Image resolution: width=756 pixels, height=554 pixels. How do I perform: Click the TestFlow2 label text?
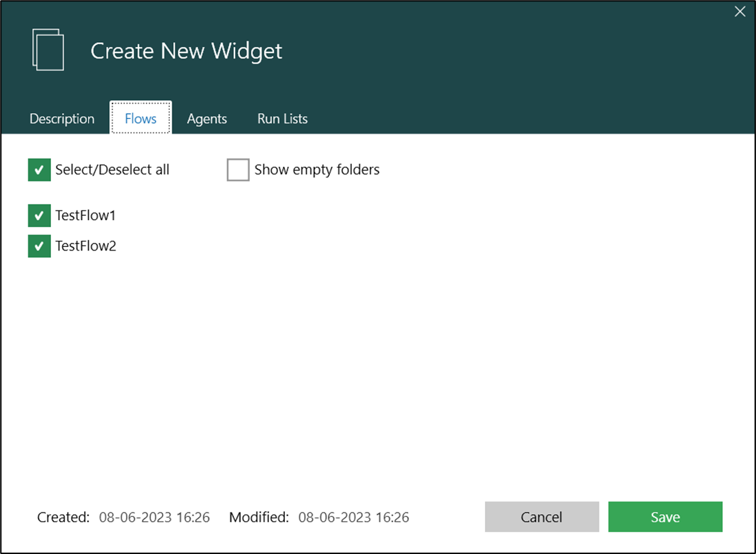tap(86, 246)
